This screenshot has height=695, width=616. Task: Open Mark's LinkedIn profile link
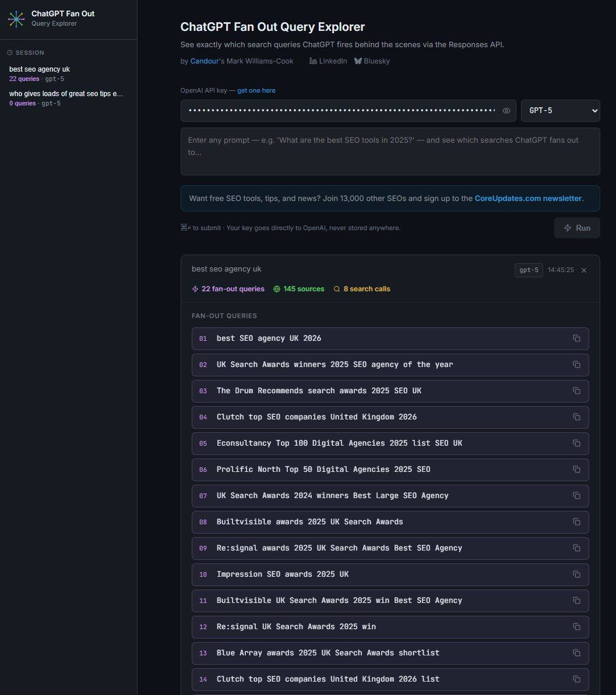point(328,61)
